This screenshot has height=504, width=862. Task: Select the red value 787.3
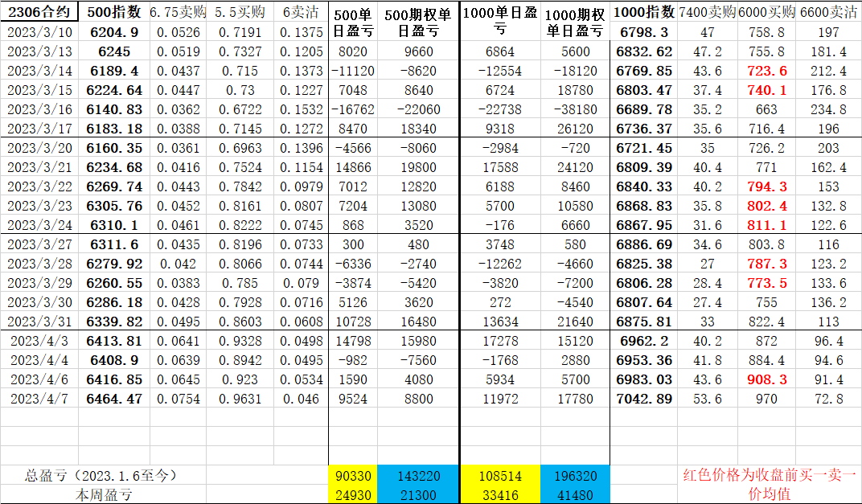766,264
